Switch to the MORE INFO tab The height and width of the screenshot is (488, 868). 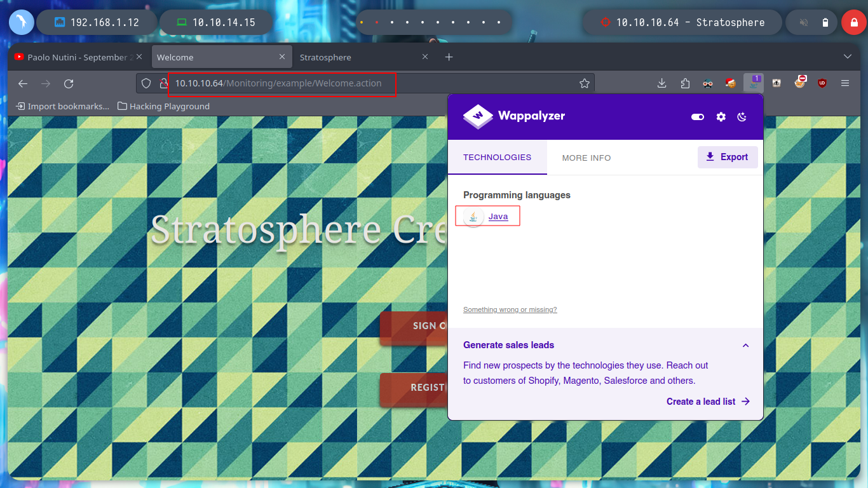pos(586,158)
